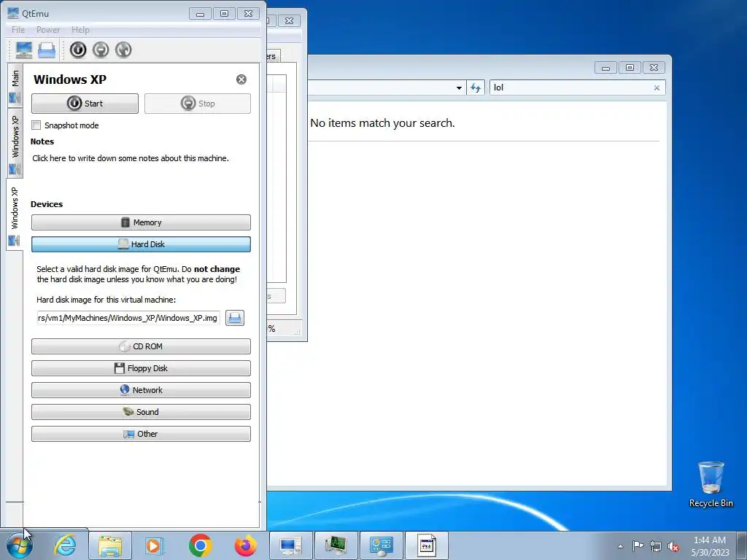747x560 pixels.
Task: Start the Windows XP virtual machine
Action: tap(85, 104)
